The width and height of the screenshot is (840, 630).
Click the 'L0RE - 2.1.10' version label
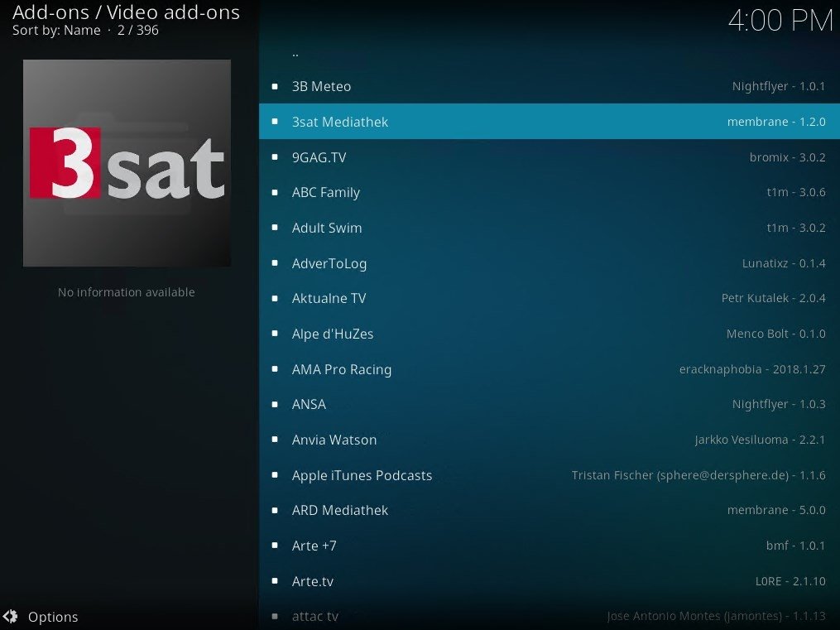[790, 580]
